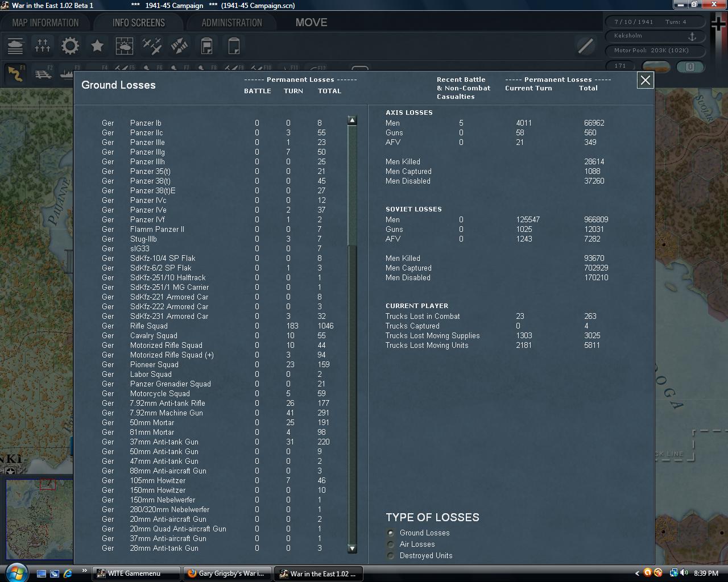The image size is (728, 582).
Task: Click the scroll down arrow of losses list
Action: pyautogui.click(x=352, y=548)
